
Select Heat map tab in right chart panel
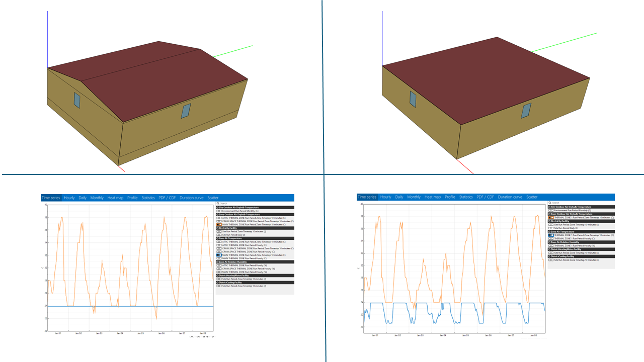tap(432, 197)
